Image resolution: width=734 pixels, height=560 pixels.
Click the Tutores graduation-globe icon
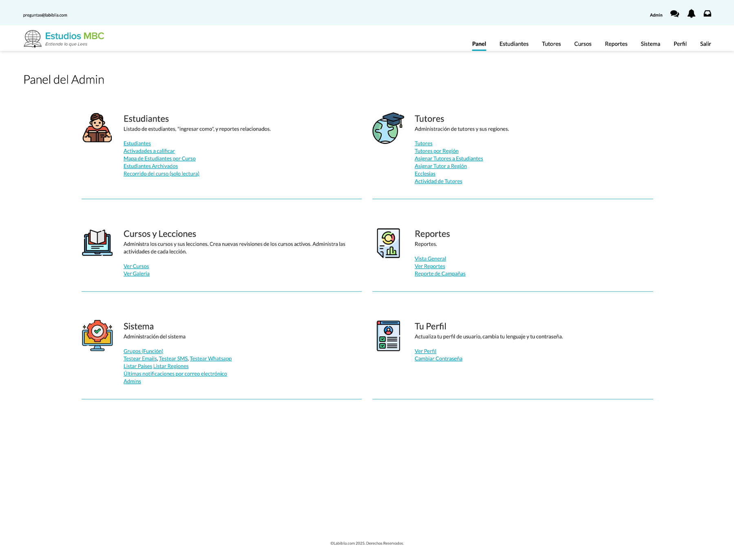388,128
